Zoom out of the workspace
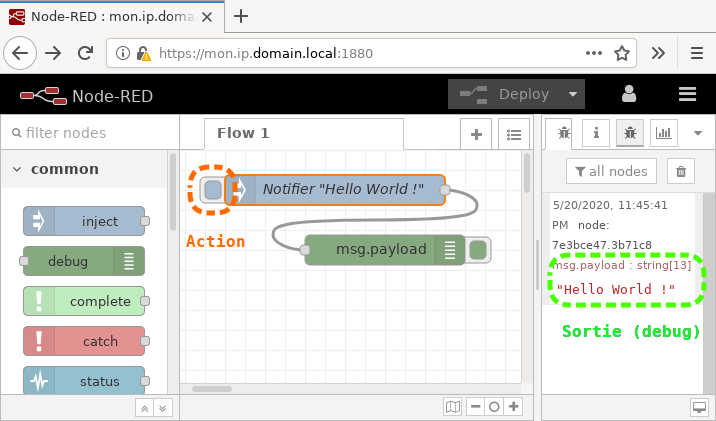This screenshot has width=716, height=421. (475, 406)
